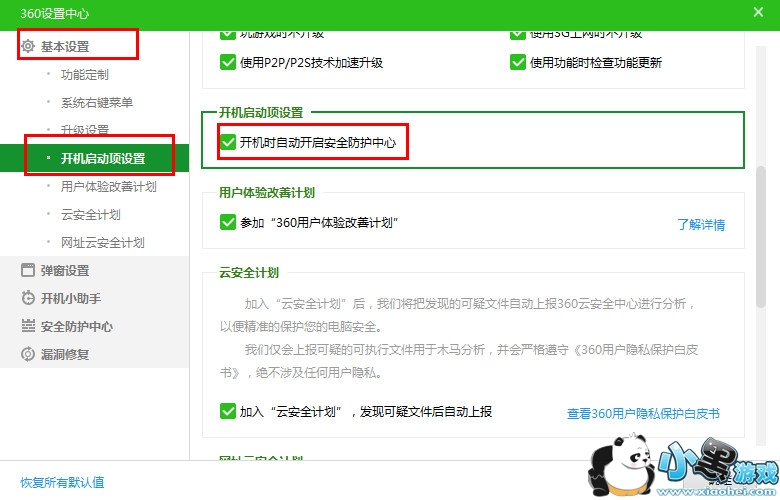Viewport: 780px width, 500px height.
Task: Click the 云安全计划 group heading
Action: pos(249,273)
